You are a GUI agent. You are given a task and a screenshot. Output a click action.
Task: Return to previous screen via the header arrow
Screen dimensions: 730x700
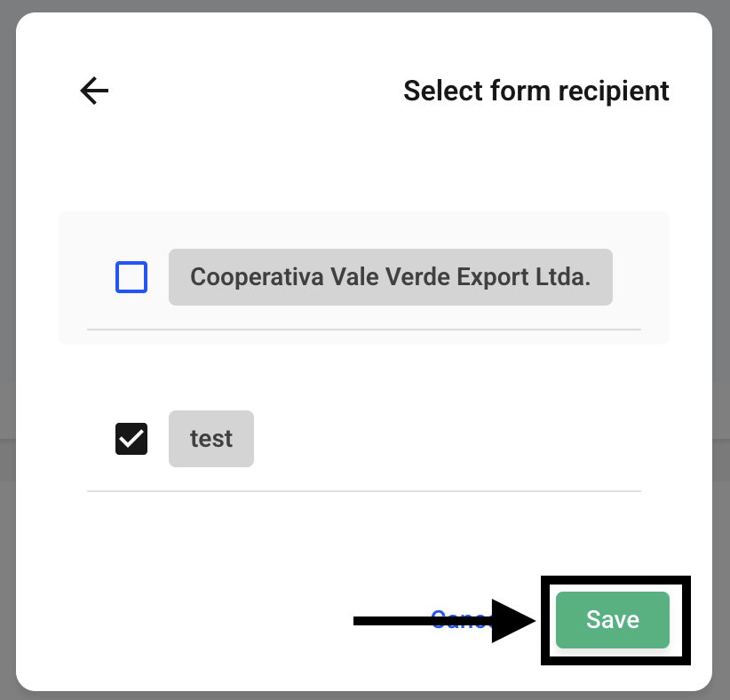94,91
